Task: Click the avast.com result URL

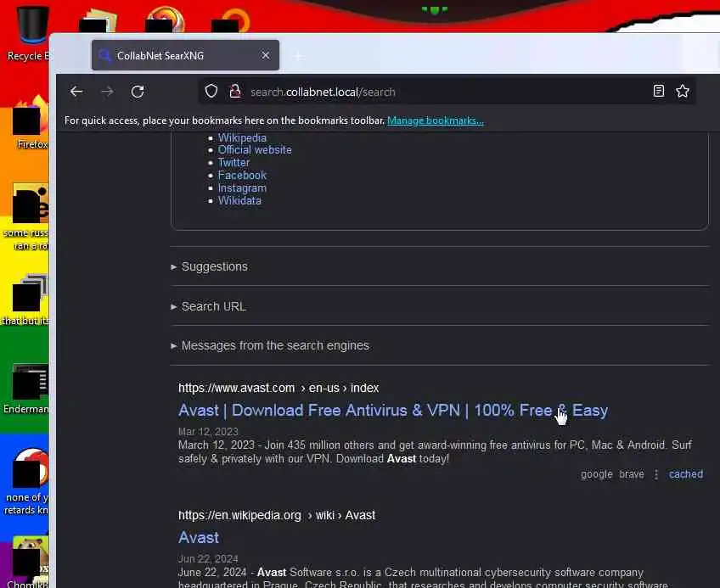Action: click(x=278, y=389)
